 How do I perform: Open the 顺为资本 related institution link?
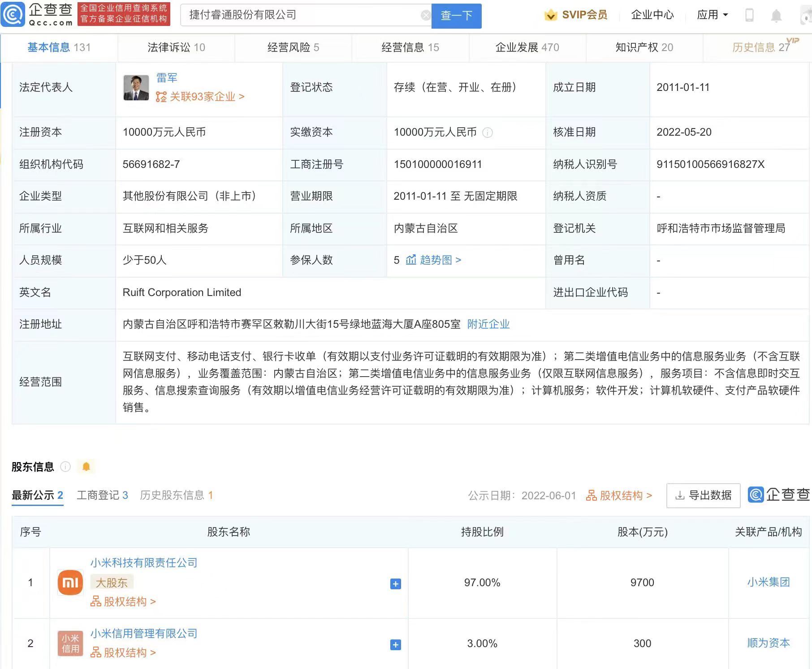click(768, 643)
